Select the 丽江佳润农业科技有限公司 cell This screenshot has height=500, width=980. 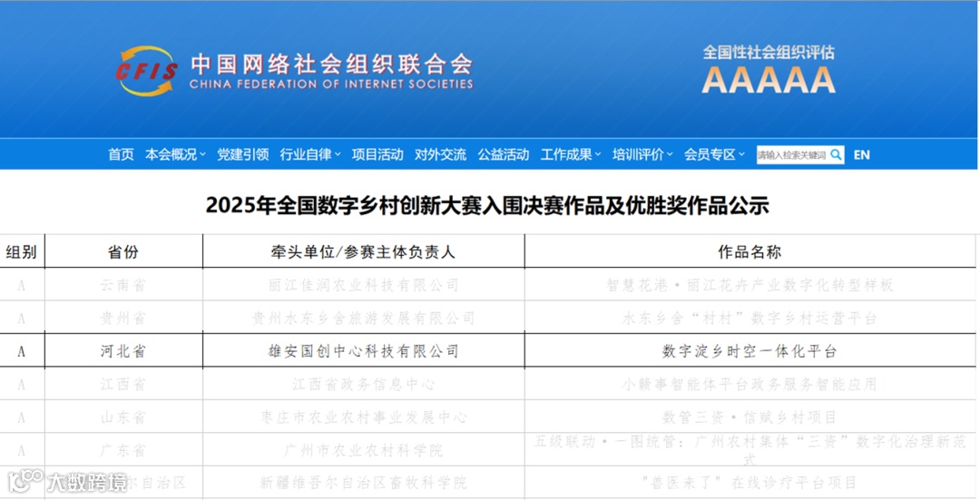(364, 285)
